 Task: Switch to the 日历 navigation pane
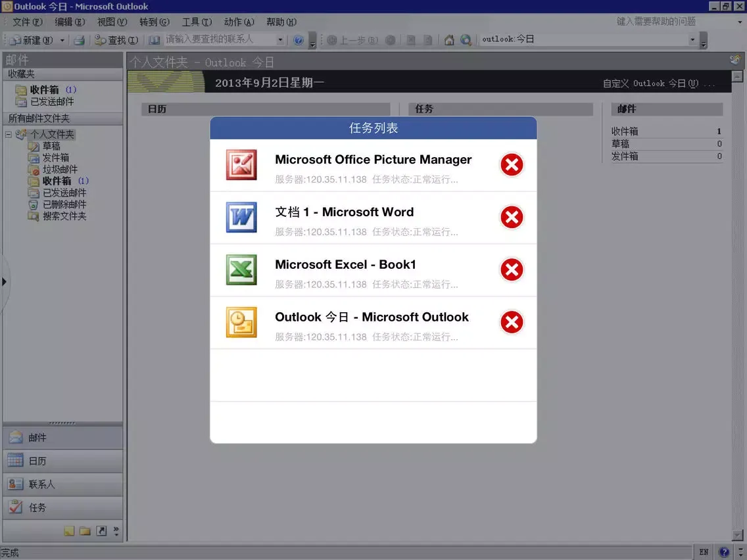[63, 461]
